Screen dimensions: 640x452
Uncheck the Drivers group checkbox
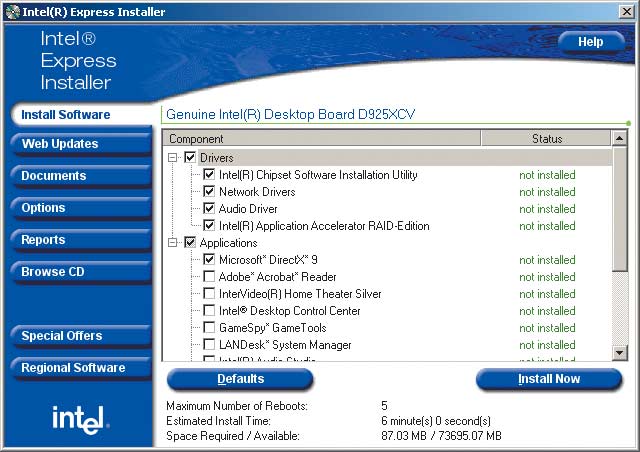(190, 157)
